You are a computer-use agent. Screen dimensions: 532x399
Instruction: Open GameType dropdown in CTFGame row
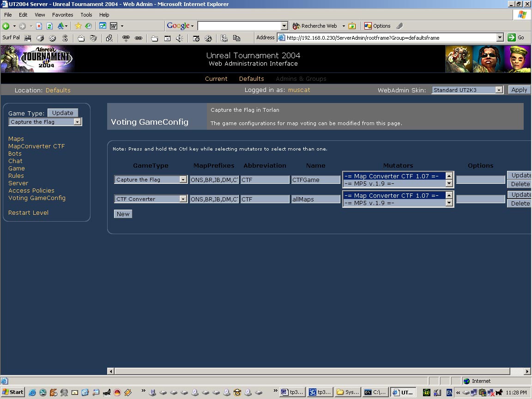(x=151, y=180)
